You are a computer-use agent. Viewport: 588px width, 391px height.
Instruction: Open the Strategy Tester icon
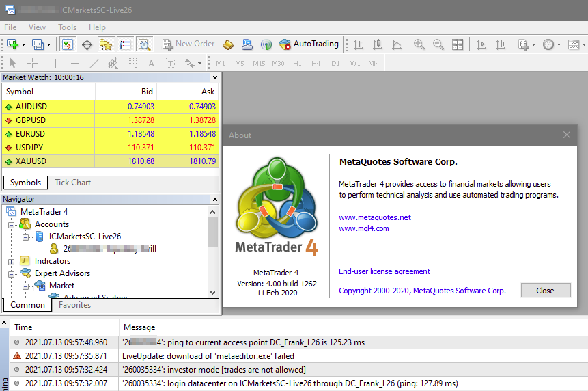144,44
